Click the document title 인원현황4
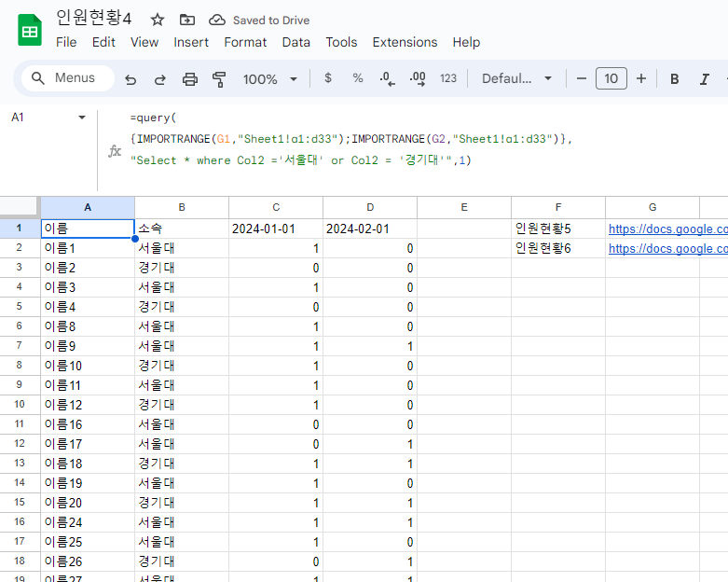 pos(94,18)
